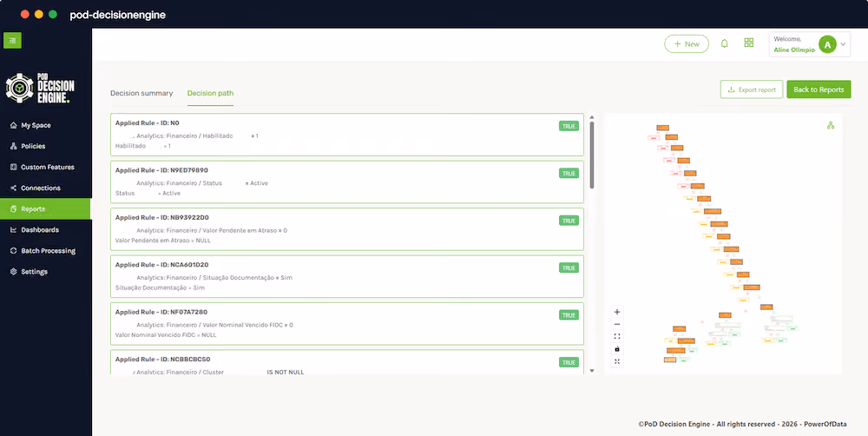Click TRUE badge on rule N9ED79890
The height and width of the screenshot is (436, 868).
(x=569, y=174)
